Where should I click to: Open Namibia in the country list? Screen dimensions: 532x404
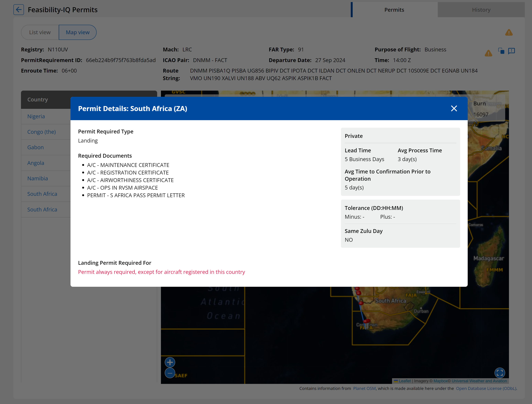[x=37, y=178]
